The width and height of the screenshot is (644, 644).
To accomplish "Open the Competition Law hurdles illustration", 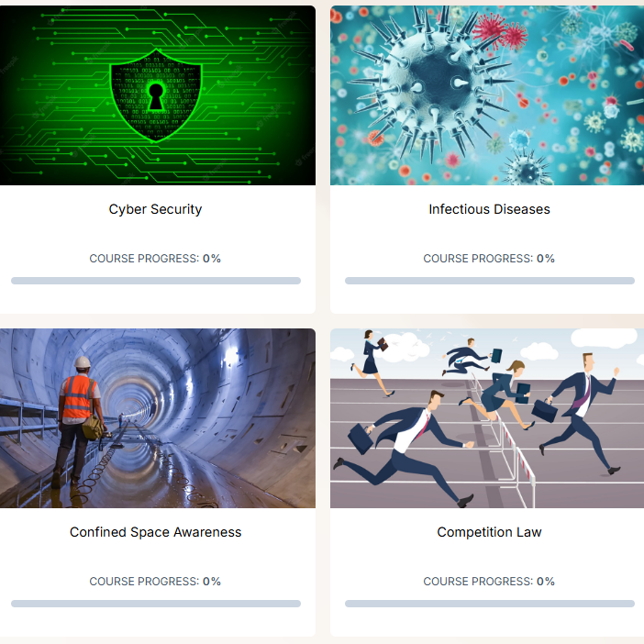I will click(487, 418).
